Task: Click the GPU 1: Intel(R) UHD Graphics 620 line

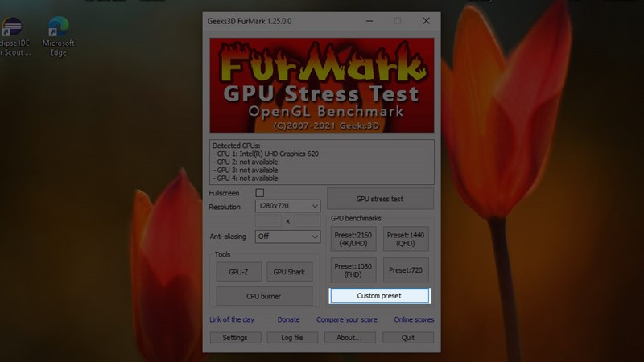Action: pos(266,154)
